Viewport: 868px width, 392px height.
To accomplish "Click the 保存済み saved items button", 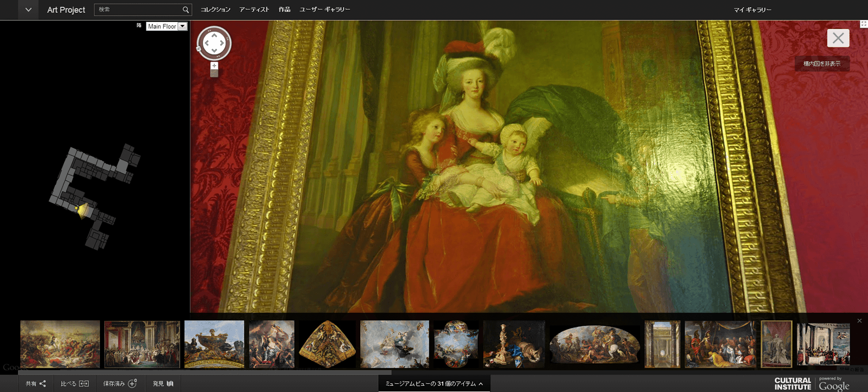I will 120,383.
